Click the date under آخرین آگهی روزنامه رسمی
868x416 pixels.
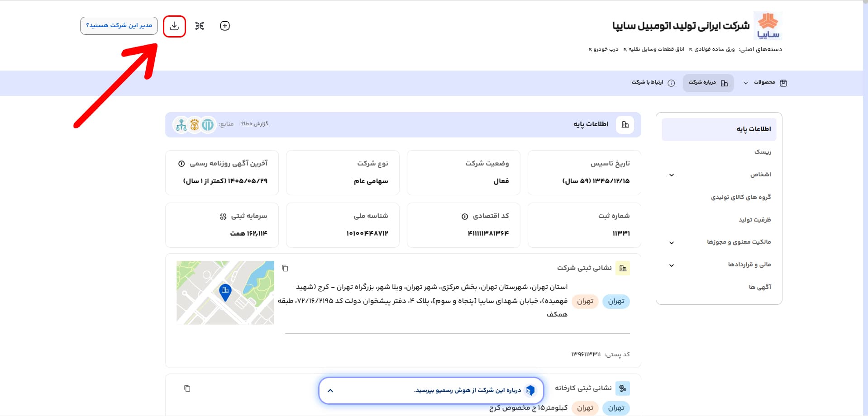(x=225, y=181)
